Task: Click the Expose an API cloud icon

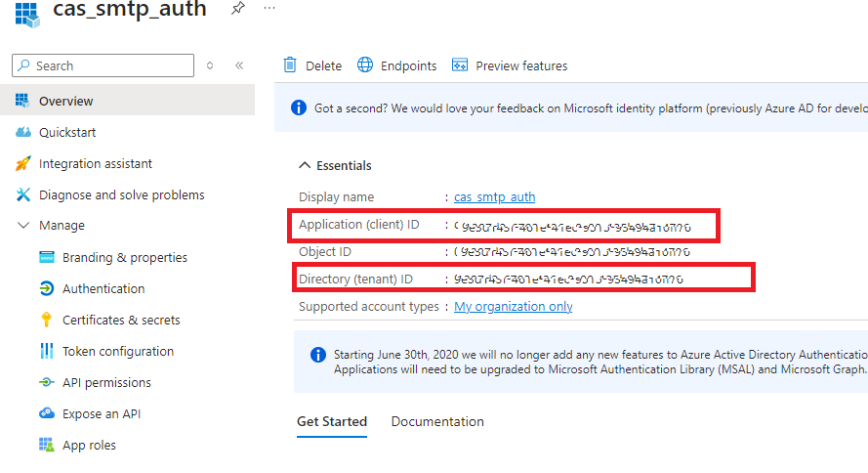Action: [47, 413]
